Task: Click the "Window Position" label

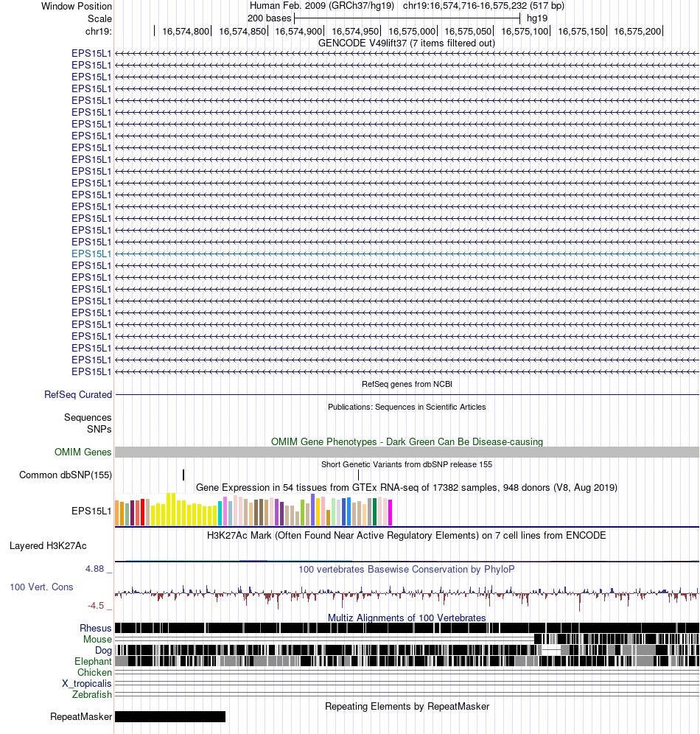Action: click(x=77, y=6)
